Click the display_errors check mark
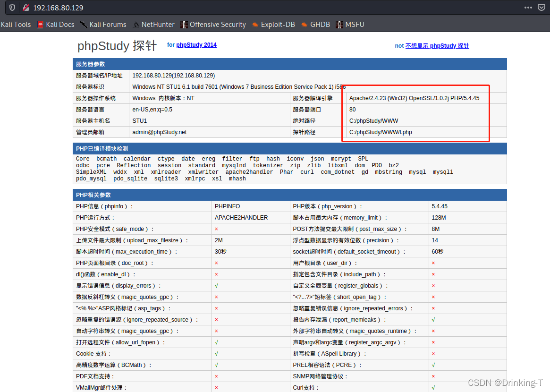 [216, 286]
